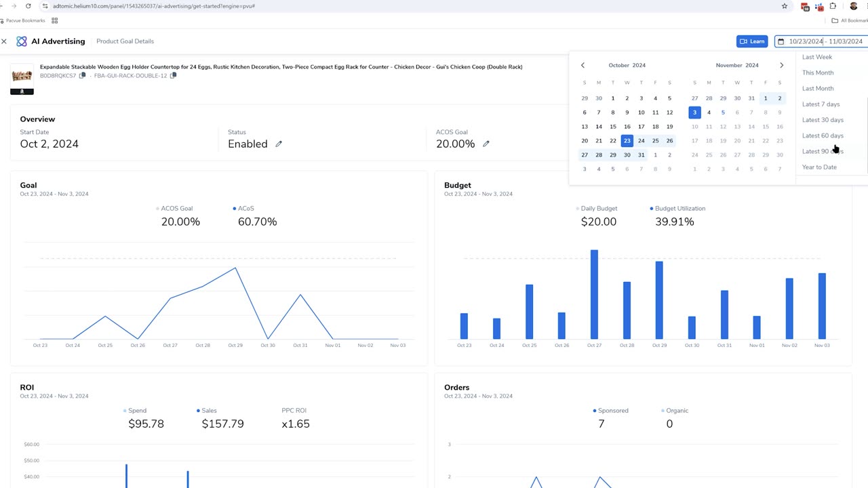Toggle the ACOS Goal series in Goal chart

(x=175, y=209)
